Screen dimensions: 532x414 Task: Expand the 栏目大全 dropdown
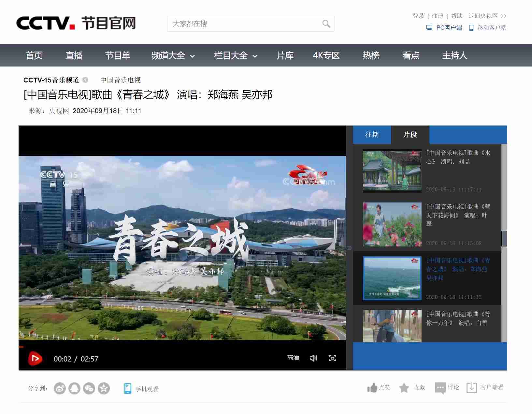coord(255,56)
